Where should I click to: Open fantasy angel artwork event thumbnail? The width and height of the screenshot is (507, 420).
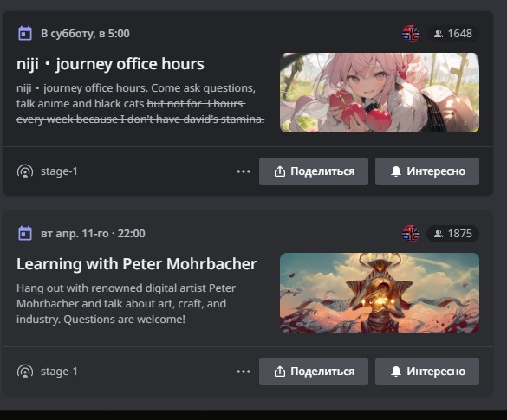pyautogui.click(x=380, y=293)
